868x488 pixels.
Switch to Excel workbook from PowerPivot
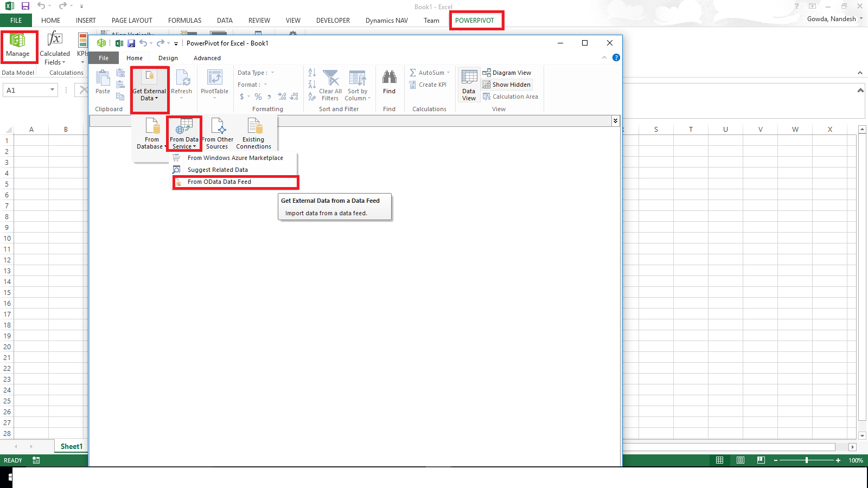tap(119, 43)
